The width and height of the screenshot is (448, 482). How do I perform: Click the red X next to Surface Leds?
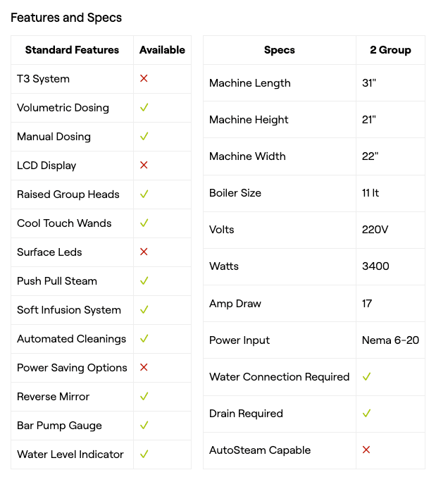coord(144,252)
